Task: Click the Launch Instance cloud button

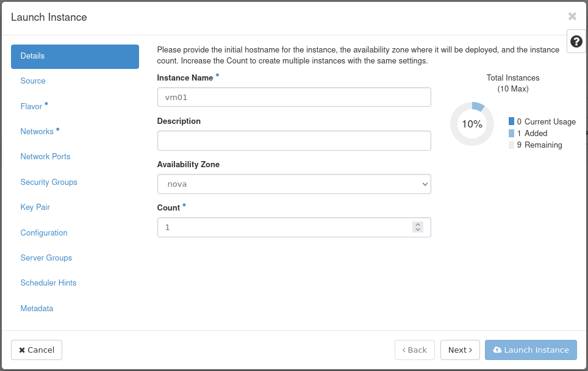Action: [x=531, y=350]
